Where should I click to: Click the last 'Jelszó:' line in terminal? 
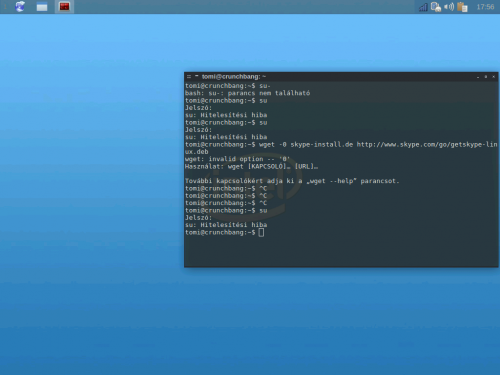pyautogui.click(x=198, y=218)
